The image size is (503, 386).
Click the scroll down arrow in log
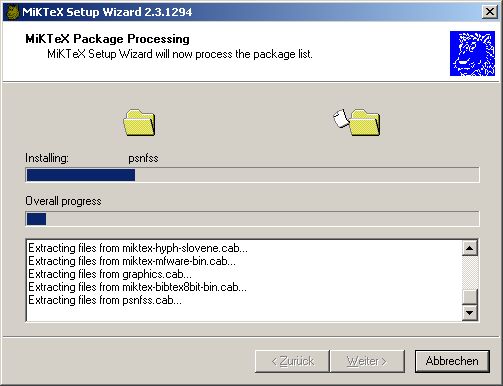click(x=470, y=313)
